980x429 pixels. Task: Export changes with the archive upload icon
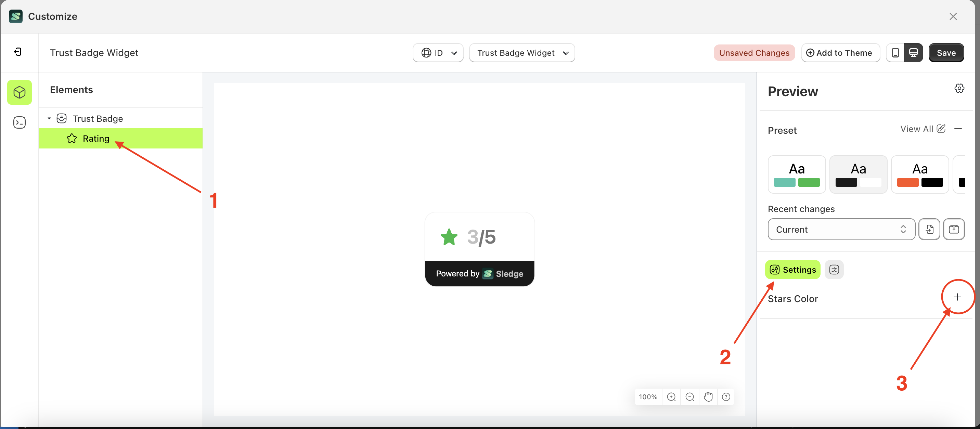pos(954,229)
